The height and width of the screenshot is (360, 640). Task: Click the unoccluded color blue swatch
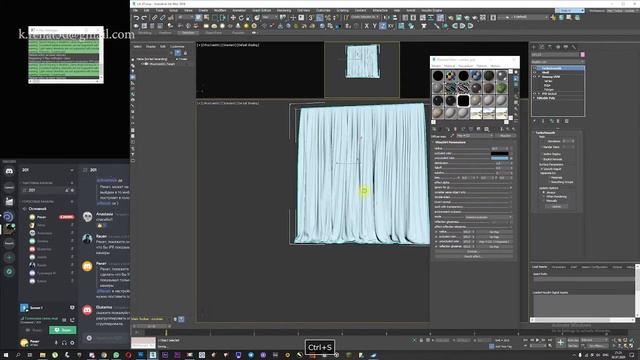click(500, 158)
